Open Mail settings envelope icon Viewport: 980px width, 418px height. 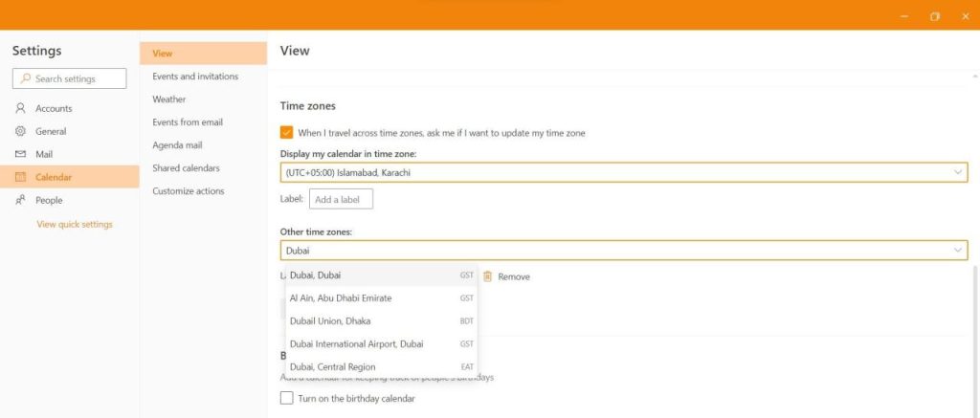coord(20,154)
